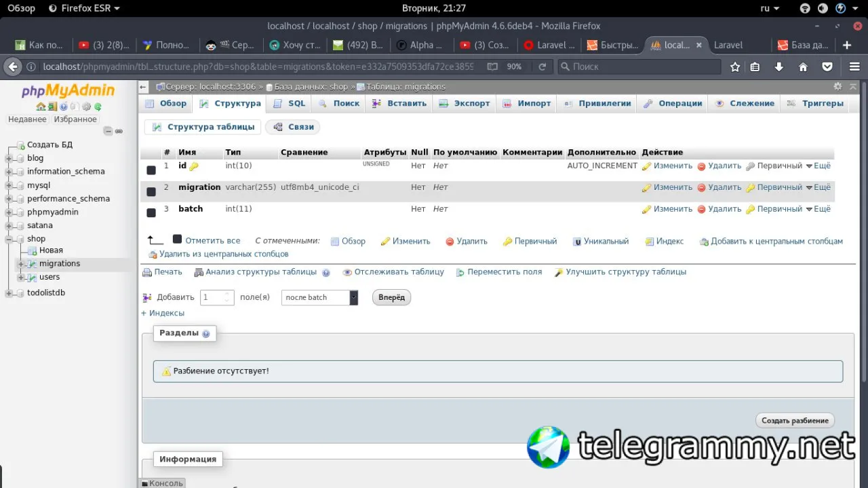Reload page with the refresh button

542,67
